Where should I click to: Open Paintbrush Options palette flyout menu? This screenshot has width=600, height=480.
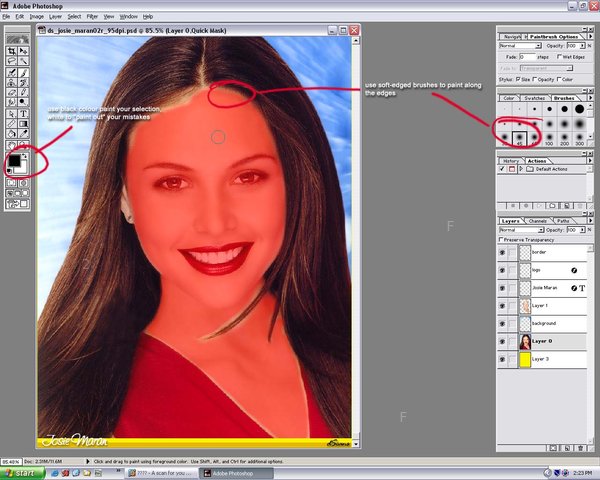pos(590,36)
